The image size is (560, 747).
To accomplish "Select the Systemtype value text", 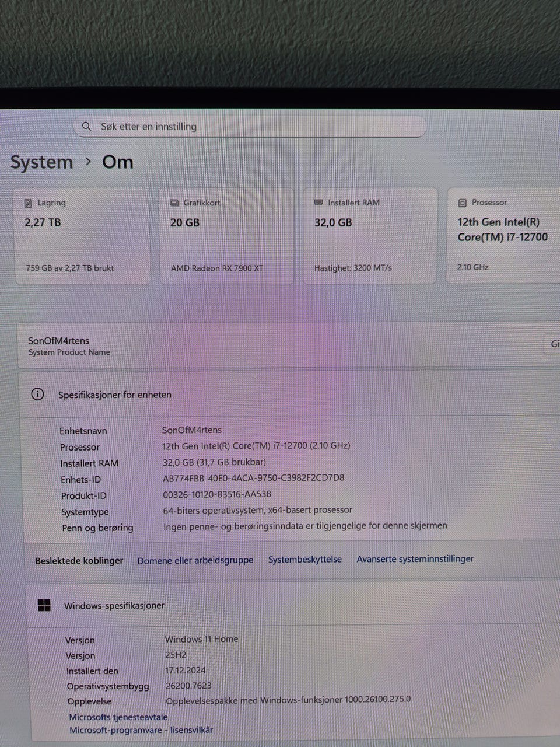I will click(x=258, y=510).
